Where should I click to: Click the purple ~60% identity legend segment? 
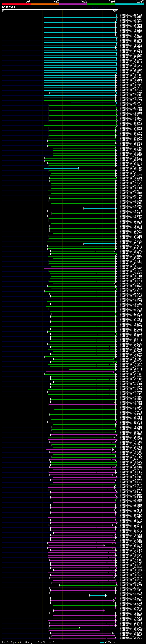pyautogui.click(x=73, y=4)
